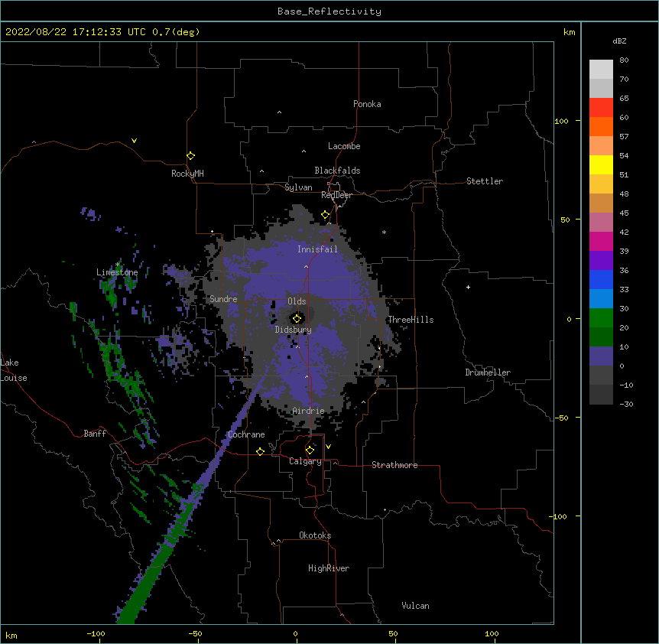Click the yellow V marker east of Calgary
659x644 pixels.
click(328, 447)
